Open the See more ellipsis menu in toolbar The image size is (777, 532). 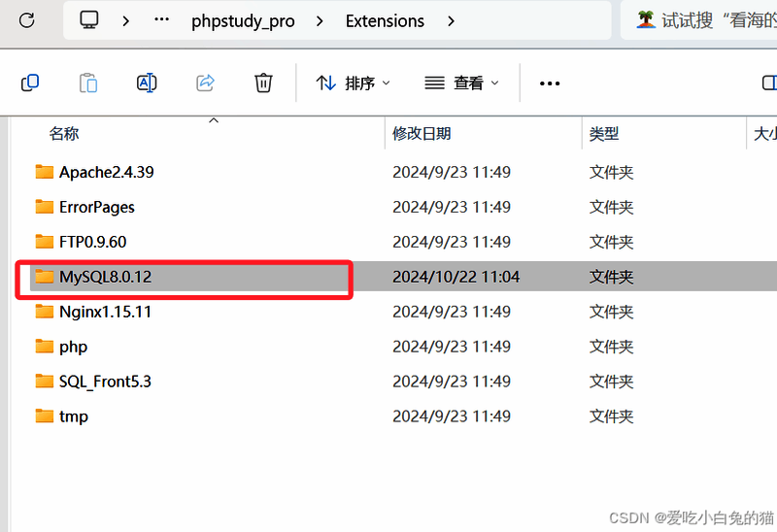[x=550, y=83]
